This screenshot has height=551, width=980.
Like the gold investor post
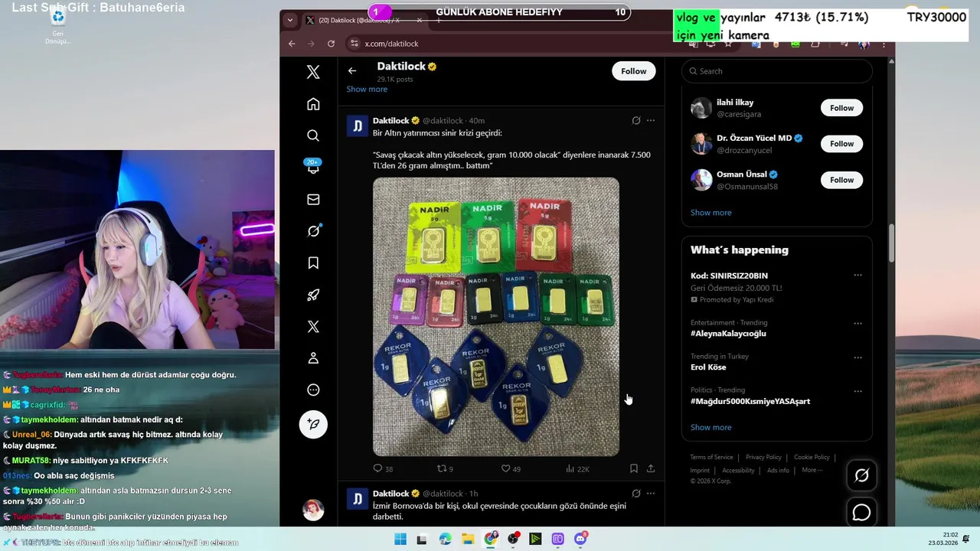tap(511, 468)
